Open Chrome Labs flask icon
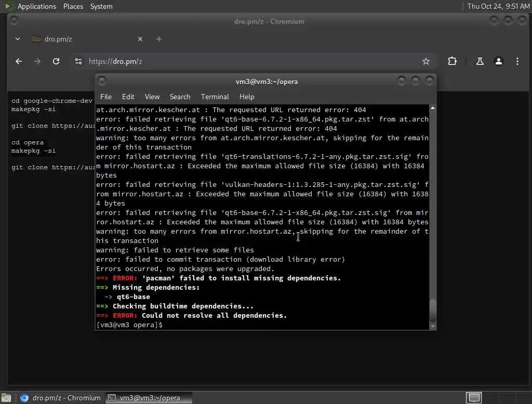532x404 pixels. pyautogui.click(x=480, y=61)
